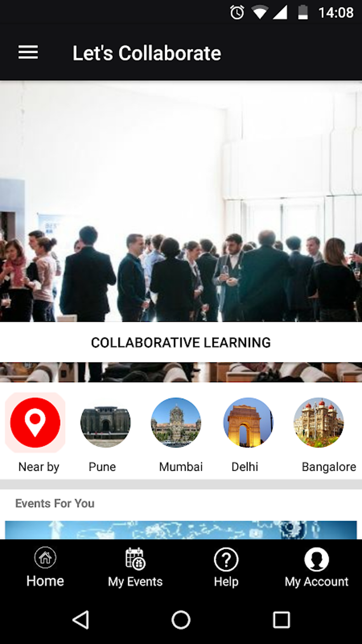Image resolution: width=362 pixels, height=644 pixels.
Task: Tap the red Near by location pin
Action: (x=35, y=422)
